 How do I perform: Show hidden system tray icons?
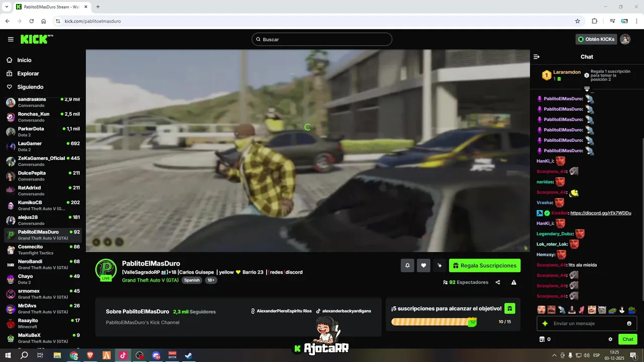554,355
